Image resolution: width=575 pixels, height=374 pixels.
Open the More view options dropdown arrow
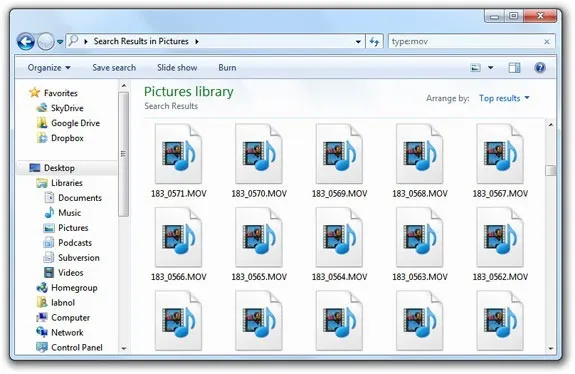pos(491,68)
